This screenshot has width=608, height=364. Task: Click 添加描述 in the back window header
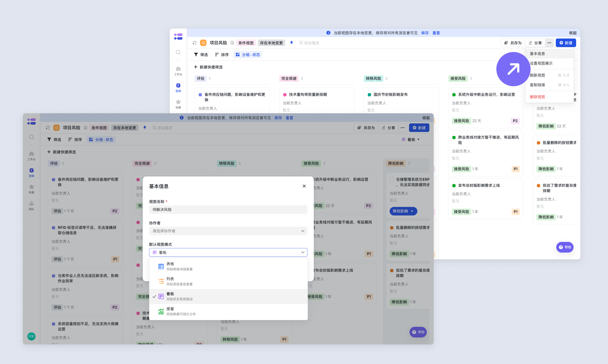309,43
